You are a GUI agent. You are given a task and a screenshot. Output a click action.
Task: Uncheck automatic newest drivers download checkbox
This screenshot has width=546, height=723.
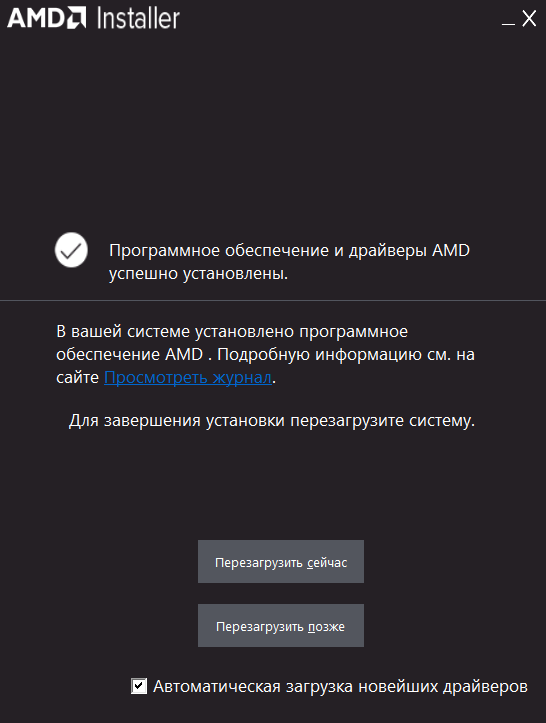coord(139,686)
